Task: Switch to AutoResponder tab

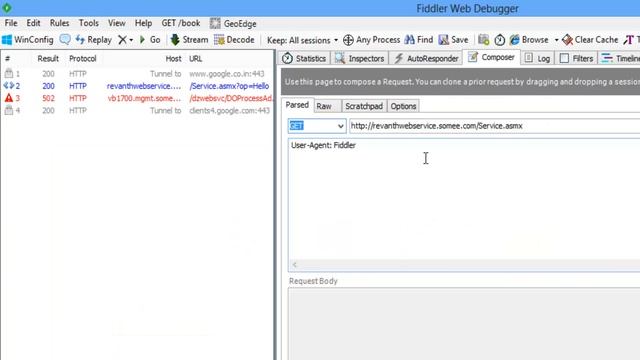Action: click(x=426, y=58)
